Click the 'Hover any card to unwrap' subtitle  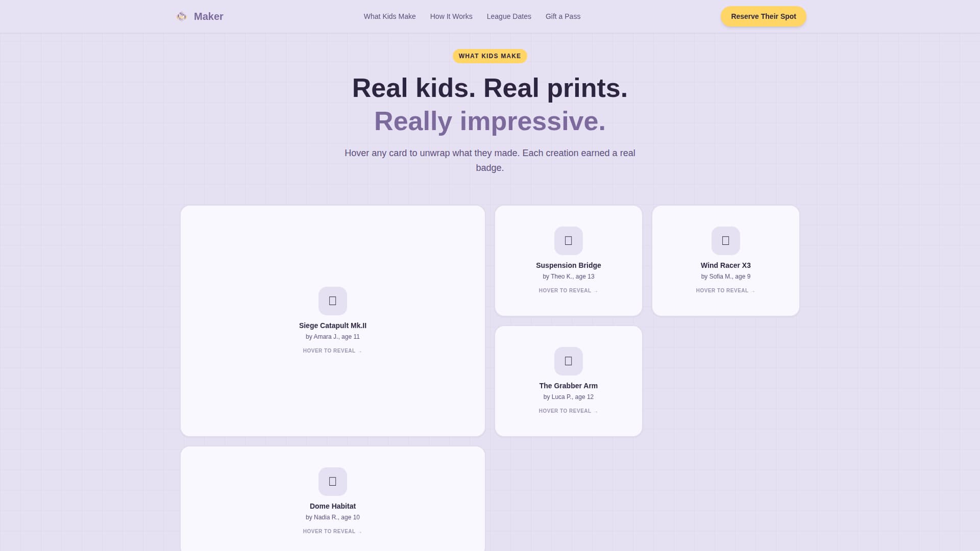490,160
